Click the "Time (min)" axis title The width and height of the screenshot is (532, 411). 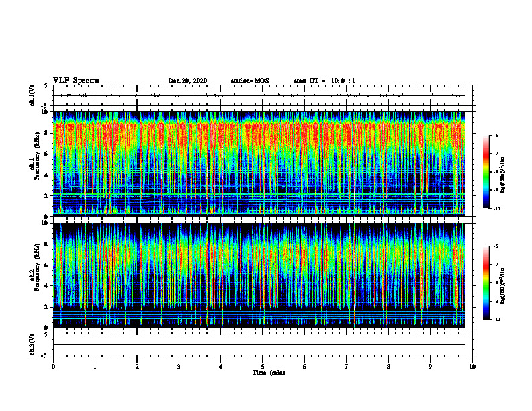coord(269,373)
